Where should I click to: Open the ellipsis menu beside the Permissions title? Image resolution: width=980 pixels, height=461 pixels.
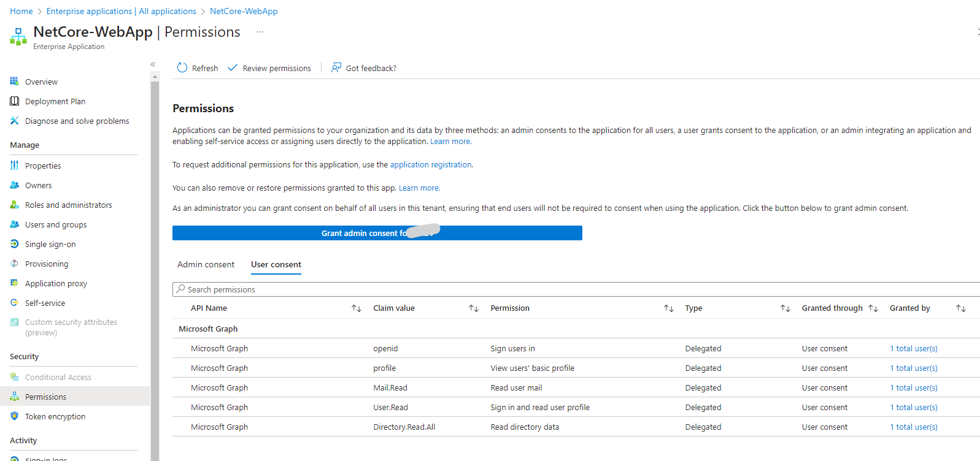260,32
